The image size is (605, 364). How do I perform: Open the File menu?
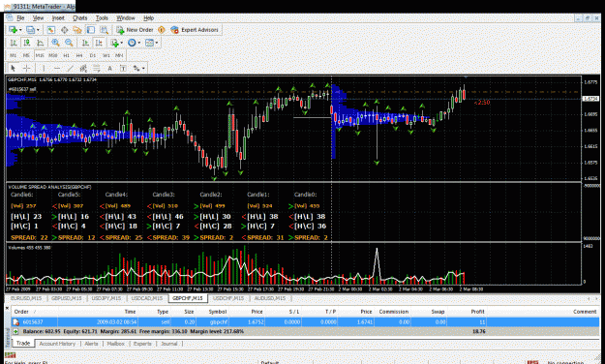[20, 17]
